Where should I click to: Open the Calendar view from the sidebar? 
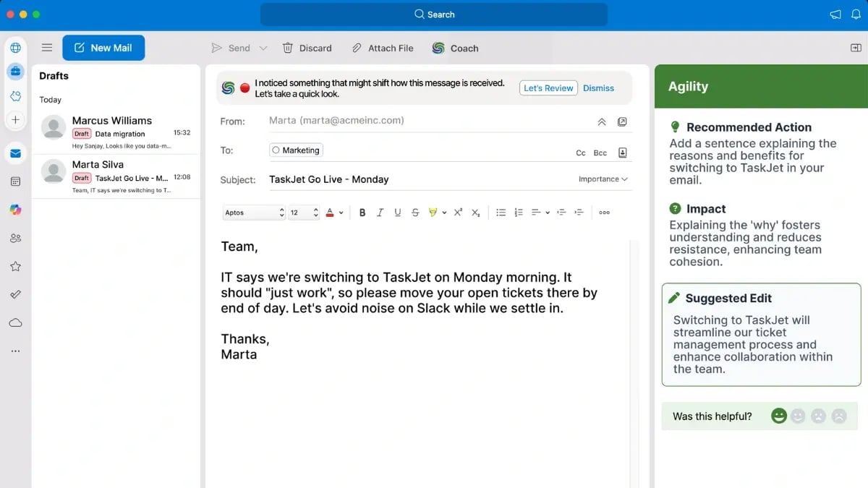(x=15, y=181)
